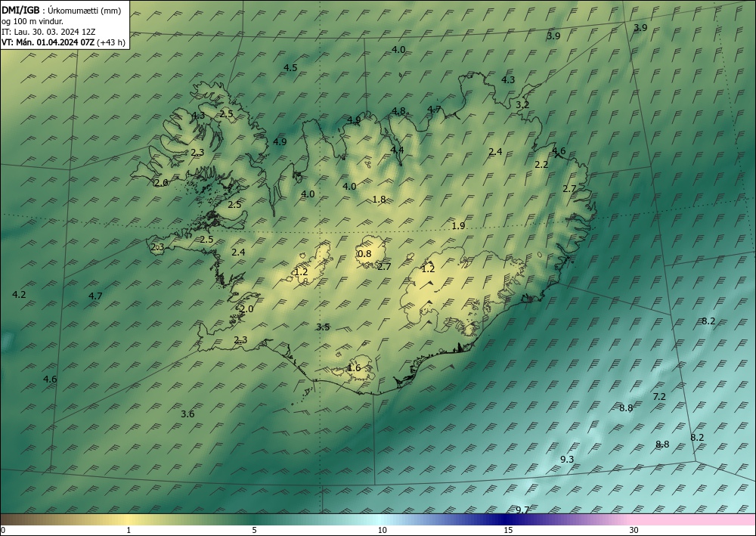The width and height of the screenshot is (756, 536).
Task: Click the 1 tick on the color scale
Action: [x=129, y=530]
